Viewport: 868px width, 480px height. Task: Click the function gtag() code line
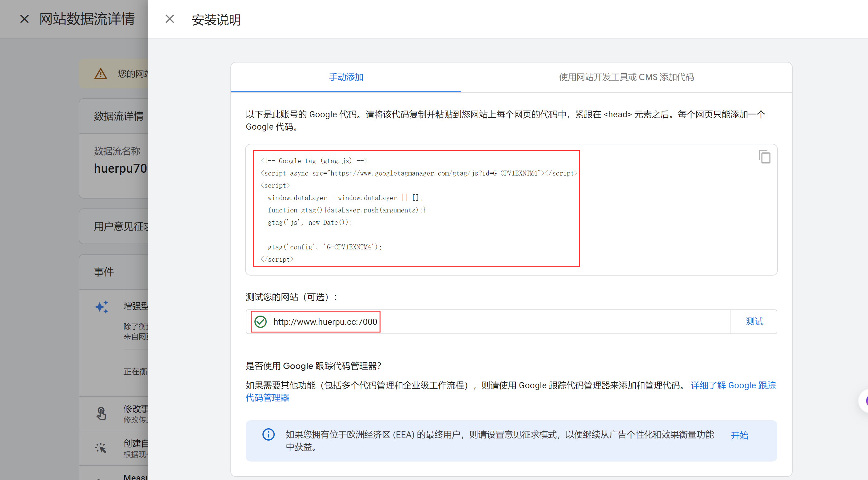coord(346,210)
